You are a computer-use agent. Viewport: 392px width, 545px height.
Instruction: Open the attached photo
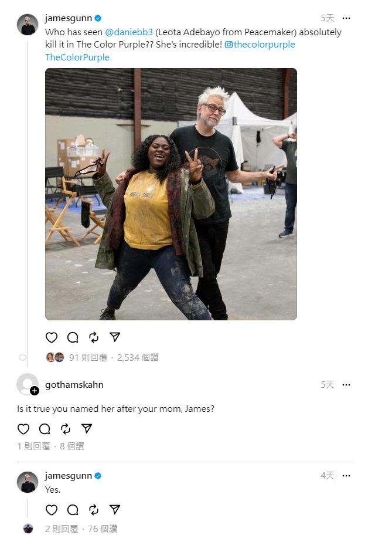tap(171, 194)
